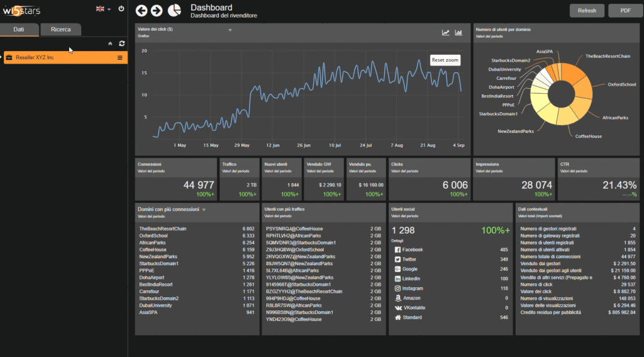Open the Valore dei click dropdown arrow
This screenshot has height=357, width=644.
(230, 30)
